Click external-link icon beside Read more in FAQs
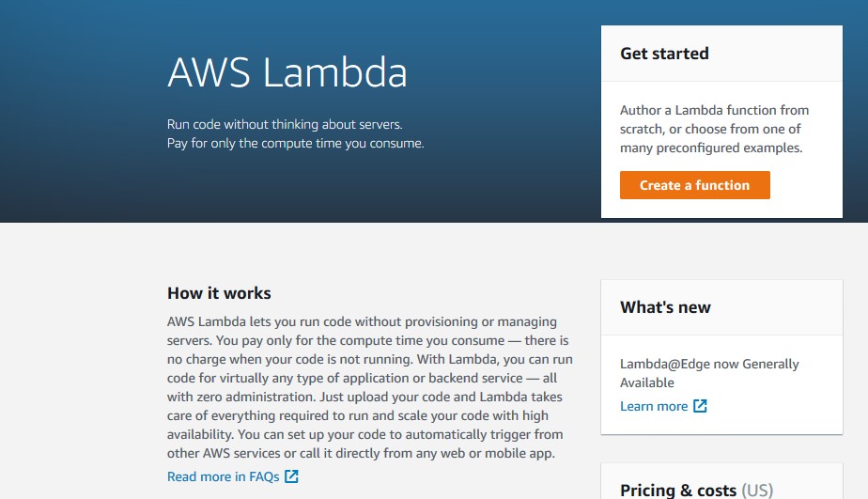Viewport: 868px width, 499px height. pyautogui.click(x=292, y=476)
